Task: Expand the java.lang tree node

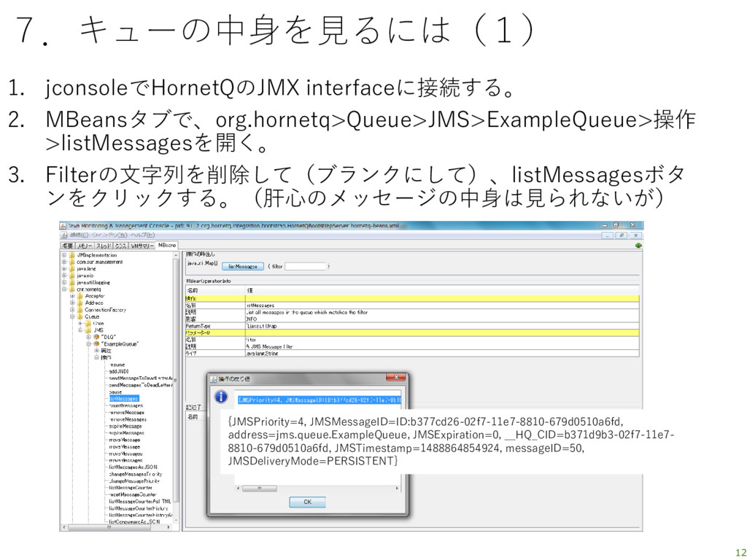Action: 64,268
